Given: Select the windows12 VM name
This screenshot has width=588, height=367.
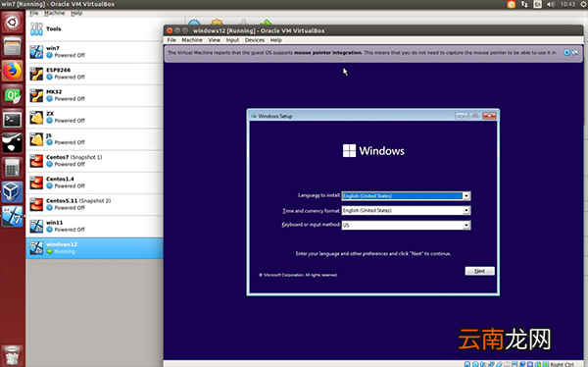Looking at the screenshot, I should 62,244.
